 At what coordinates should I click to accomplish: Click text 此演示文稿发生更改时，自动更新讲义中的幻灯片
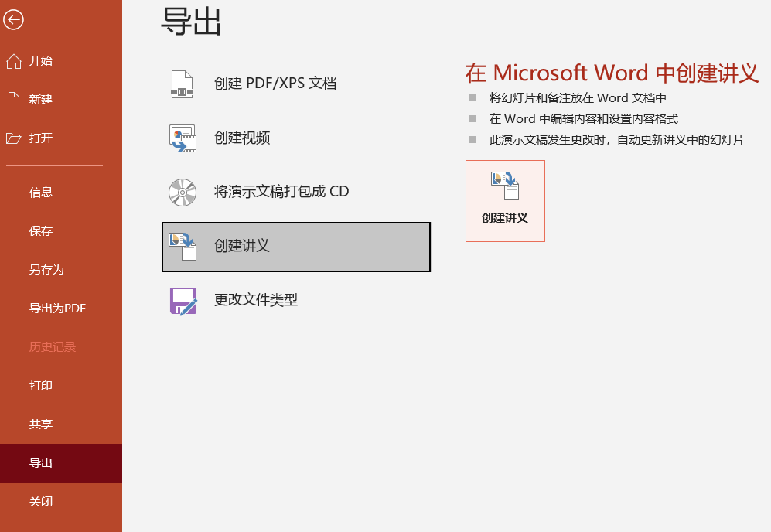coord(617,140)
